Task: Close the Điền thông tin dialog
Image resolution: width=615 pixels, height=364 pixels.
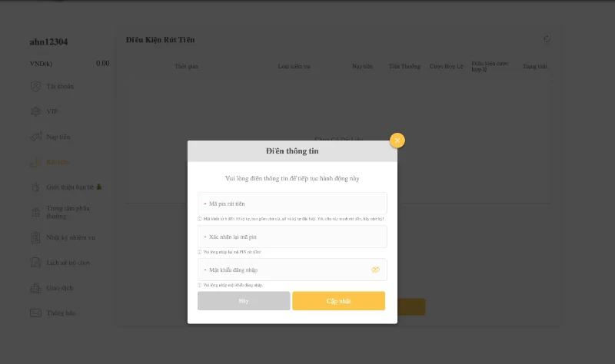Action: tap(397, 141)
